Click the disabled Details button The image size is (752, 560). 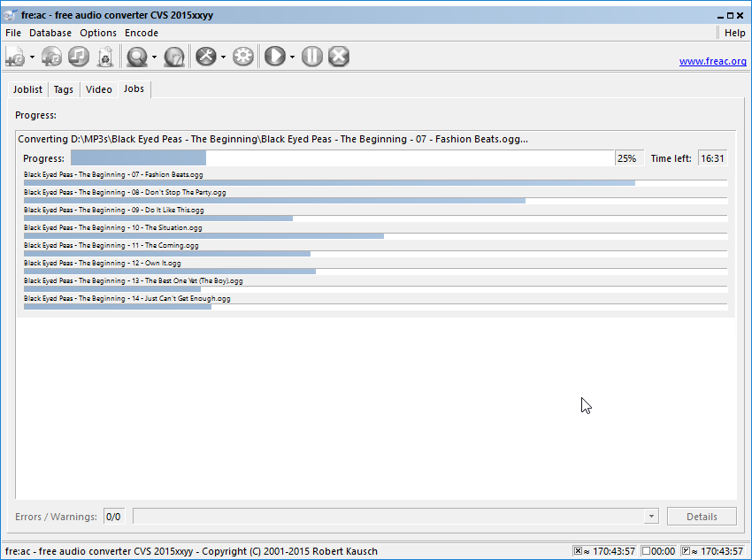click(x=702, y=517)
